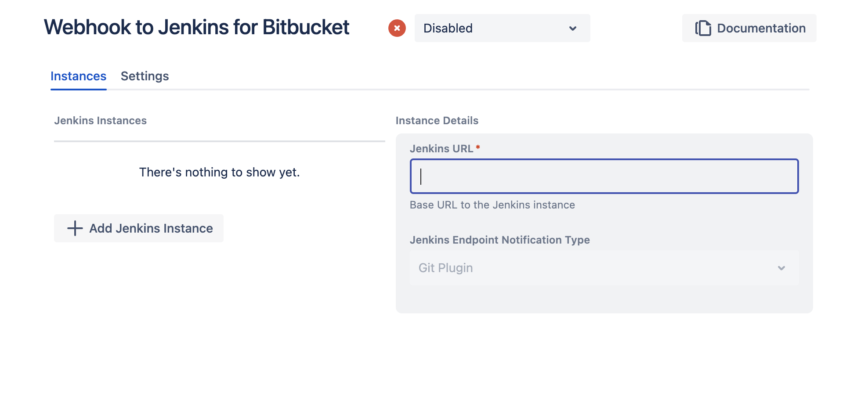Click inside the Jenkins URL input field
Image resolution: width=868 pixels, height=395 pixels.
[x=604, y=176]
